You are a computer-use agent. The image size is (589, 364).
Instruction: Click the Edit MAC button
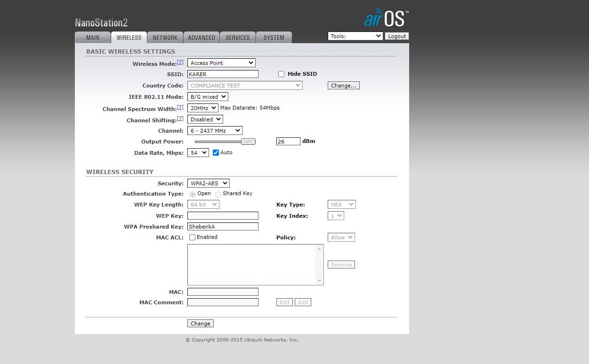[x=284, y=302]
